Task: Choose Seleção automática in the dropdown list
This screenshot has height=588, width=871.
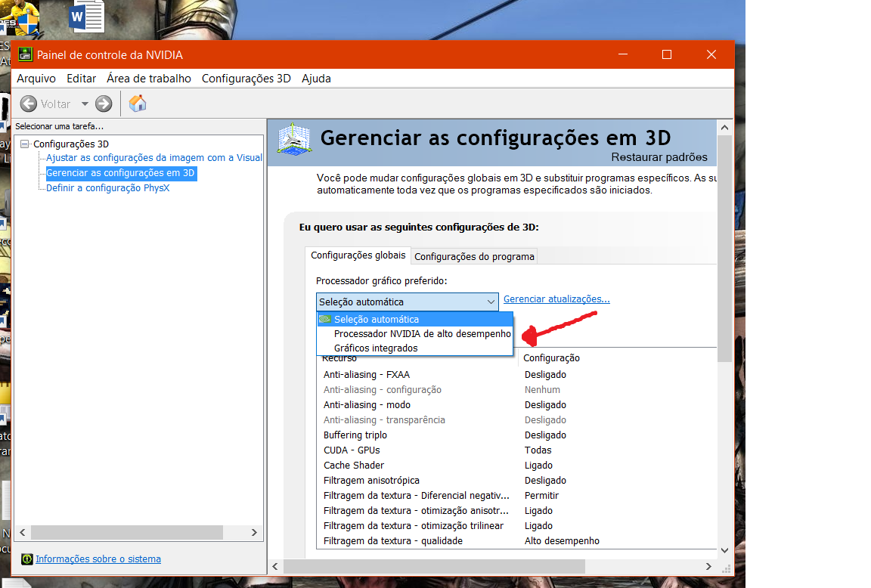Action: pyautogui.click(x=414, y=319)
